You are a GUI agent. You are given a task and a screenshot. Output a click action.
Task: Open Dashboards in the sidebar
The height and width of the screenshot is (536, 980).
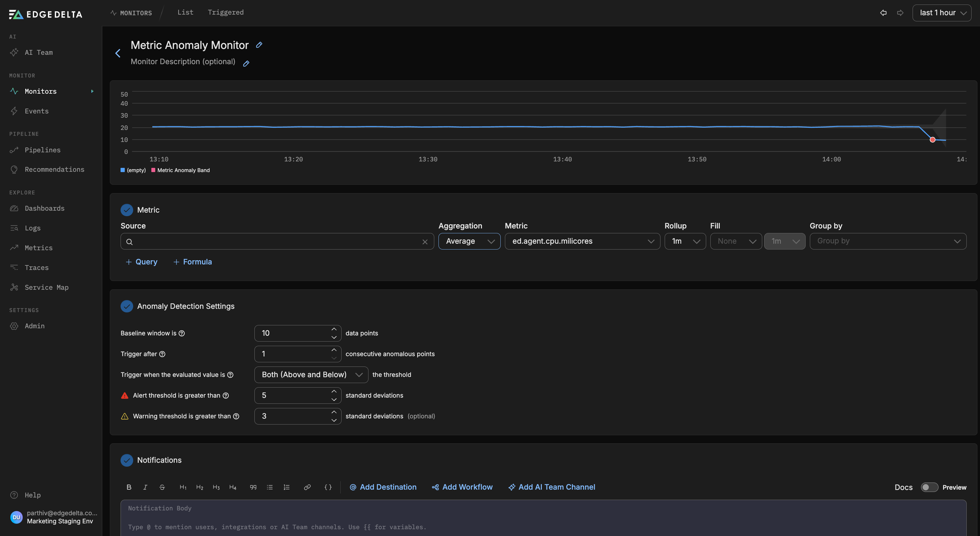pyautogui.click(x=44, y=208)
